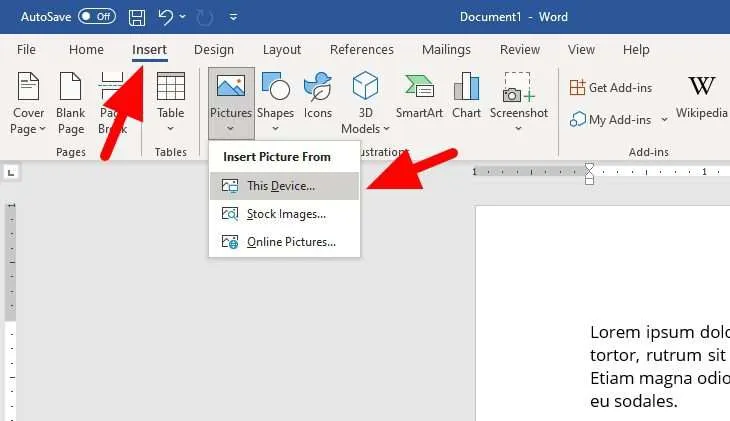Image resolution: width=730 pixels, height=421 pixels.
Task: Insert a Chart
Action: coord(466,95)
